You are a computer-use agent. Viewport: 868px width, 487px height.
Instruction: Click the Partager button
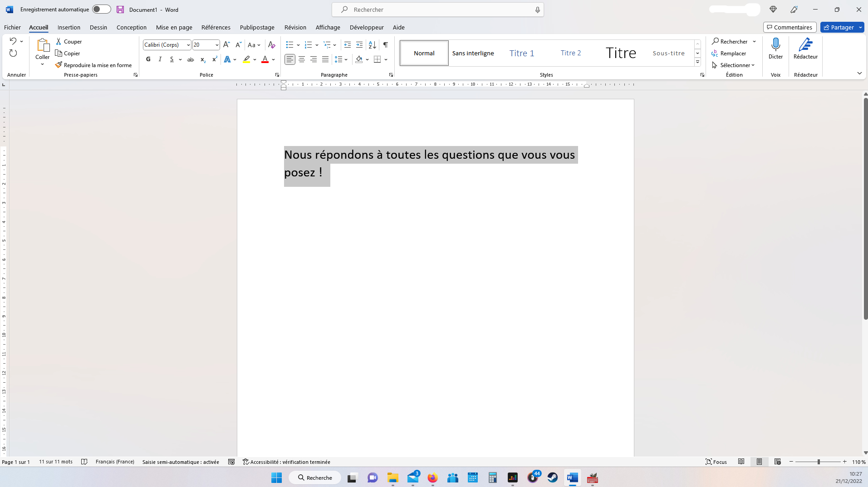point(839,27)
